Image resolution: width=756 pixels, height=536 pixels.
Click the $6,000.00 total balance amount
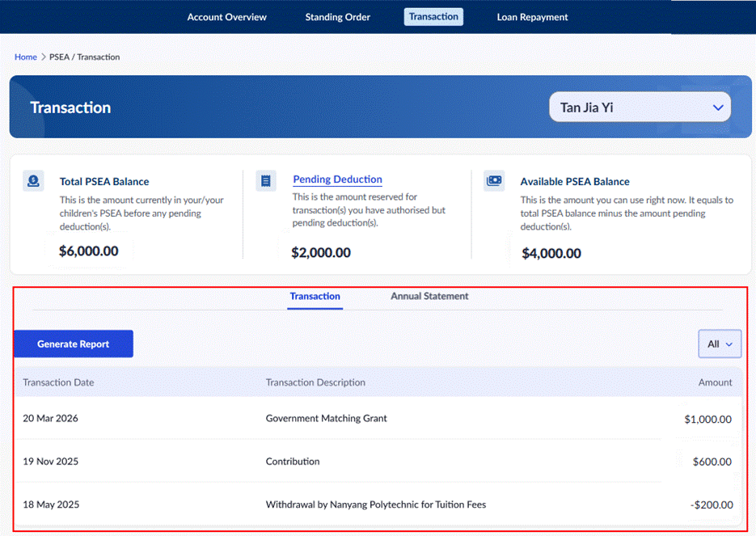pyautogui.click(x=89, y=251)
